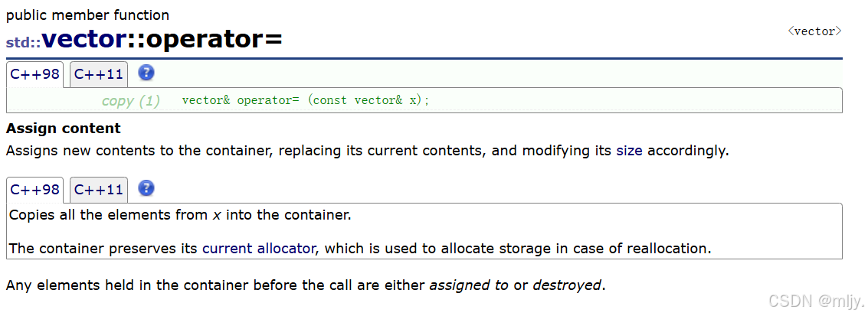868x316 pixels.
Task: Click the italic parameter 'x' in the description
Action: pyautogui.click(x=217, y=216)
